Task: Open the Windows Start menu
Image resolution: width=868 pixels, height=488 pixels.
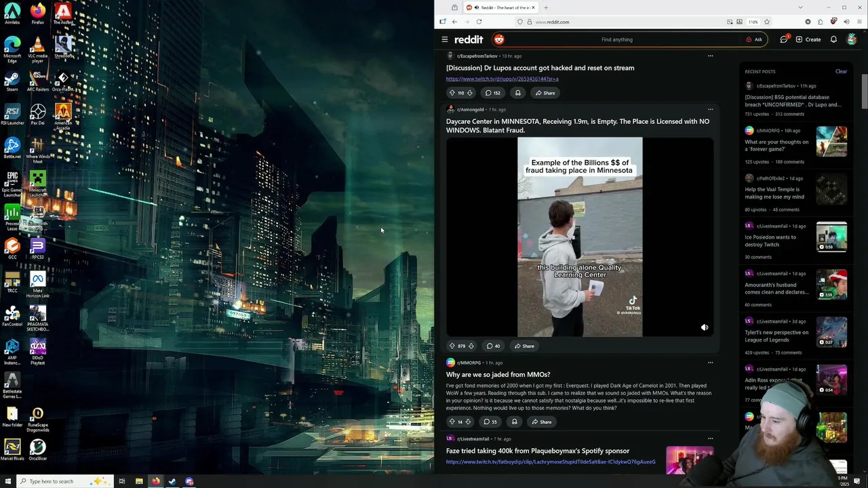Action: (x=7, y=481)
